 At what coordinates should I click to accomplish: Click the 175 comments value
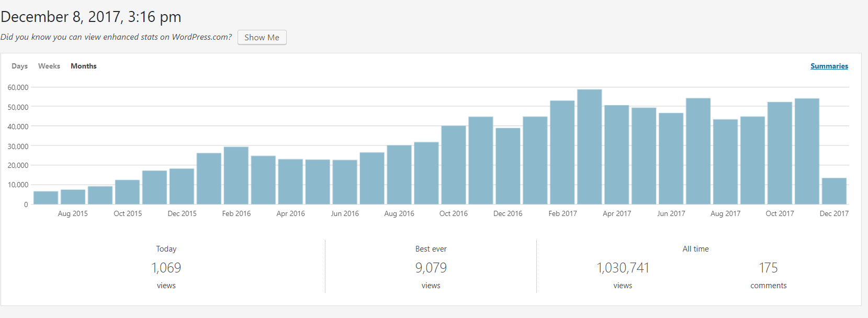[768, 268]
